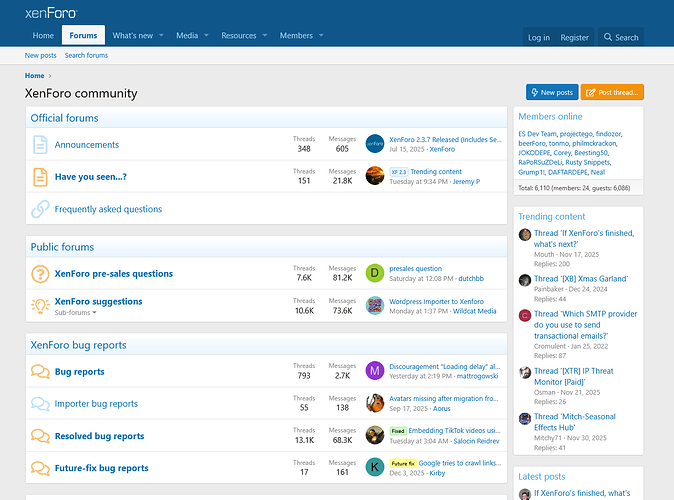
Task: Click Salocin Reidrev's avatar in Resolved row
Action: (375, 435)
